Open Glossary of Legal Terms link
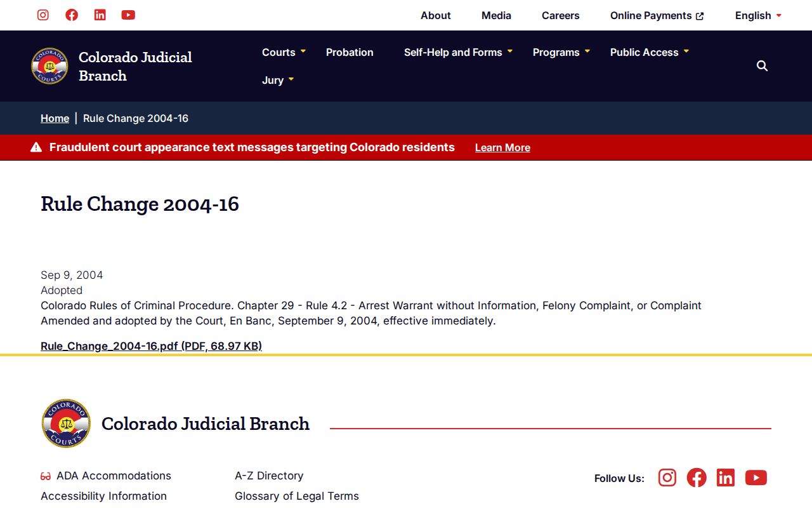This screenshot has height=508, width=812. pyautogui.click(x=297, y=496)
